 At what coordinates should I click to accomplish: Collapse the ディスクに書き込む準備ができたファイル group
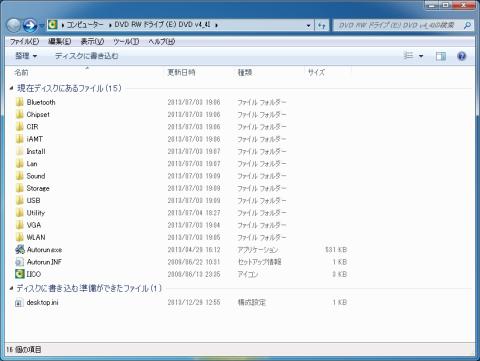[x=11, y=288]
